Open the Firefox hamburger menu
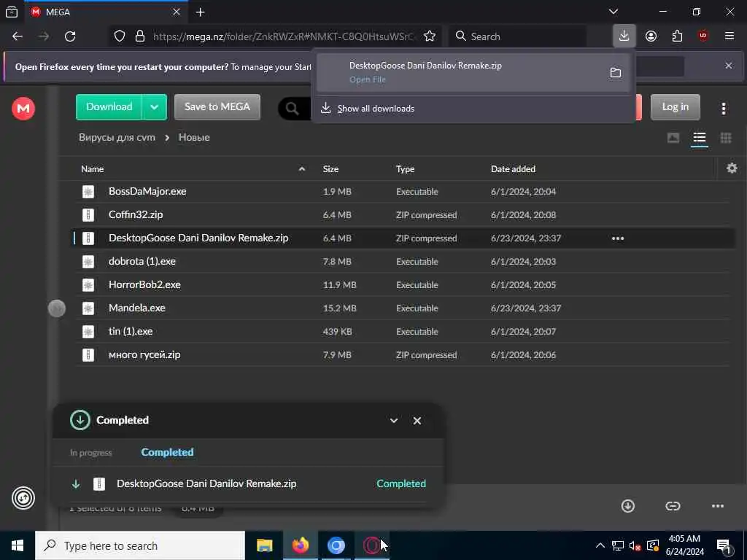The image size is (747, 560). 729,36
